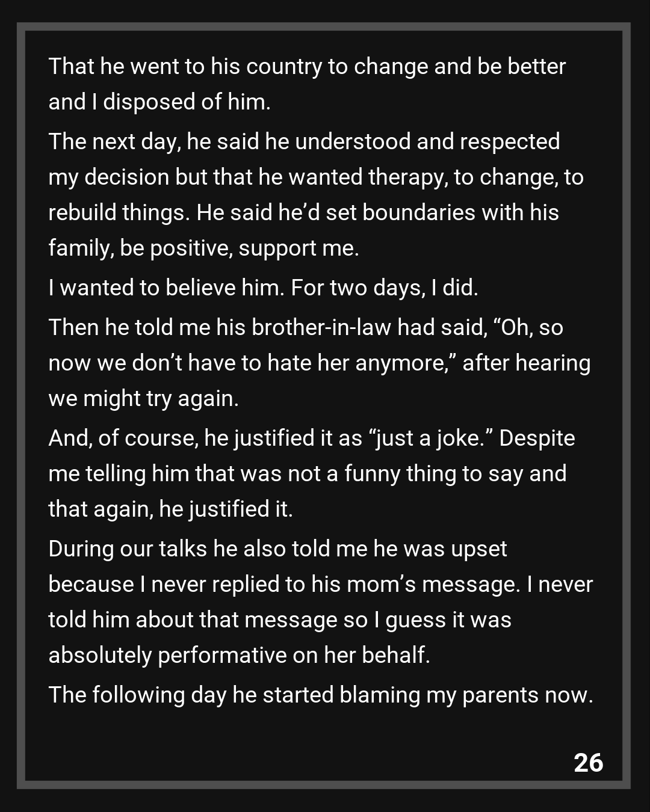The height and width of the screenshot is (812, 650).
Task: Click the page number 26
Action: pyautogui.click(x=588, y=763)
